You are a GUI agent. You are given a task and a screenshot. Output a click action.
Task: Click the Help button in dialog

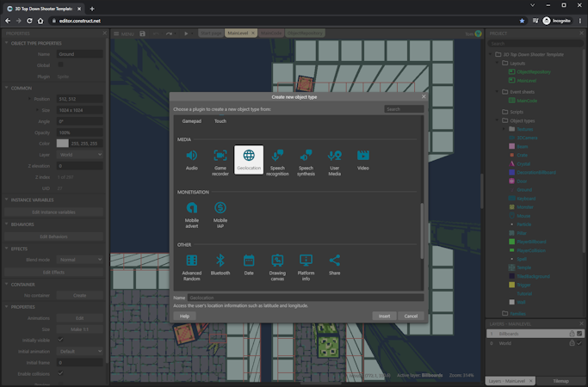184,316
